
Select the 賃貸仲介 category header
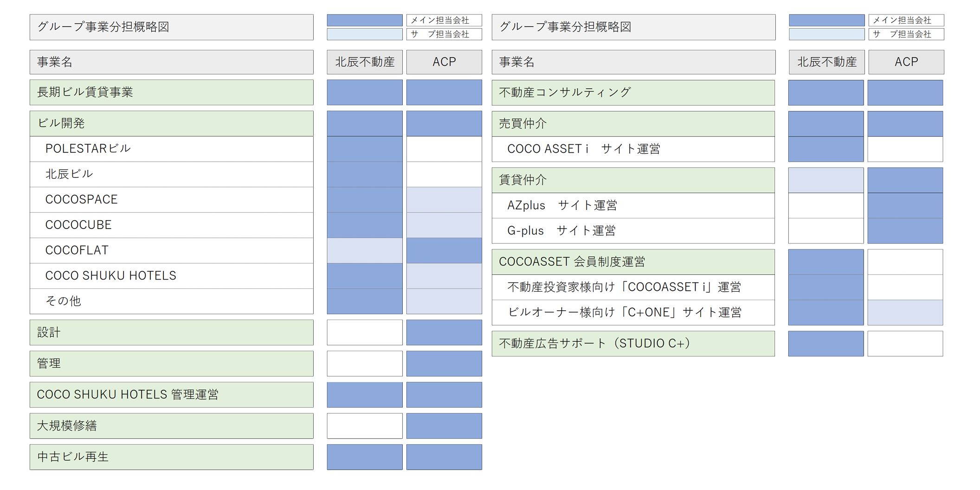click(x=633, y=180)
